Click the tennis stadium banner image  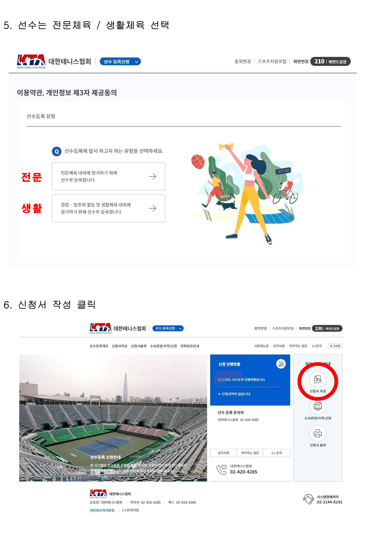(x=113, y=418)
